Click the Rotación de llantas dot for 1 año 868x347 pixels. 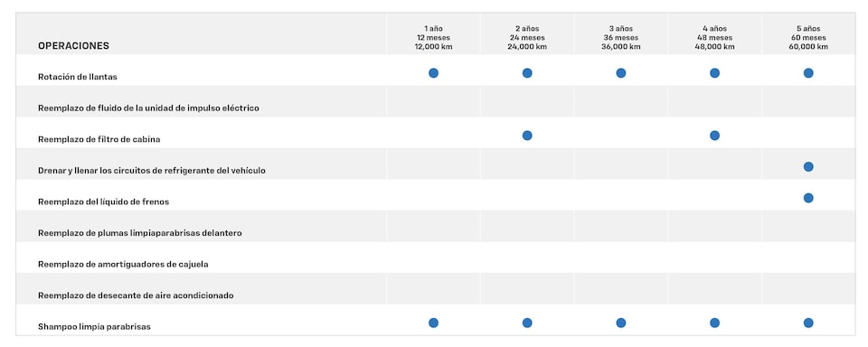[433, 73]
